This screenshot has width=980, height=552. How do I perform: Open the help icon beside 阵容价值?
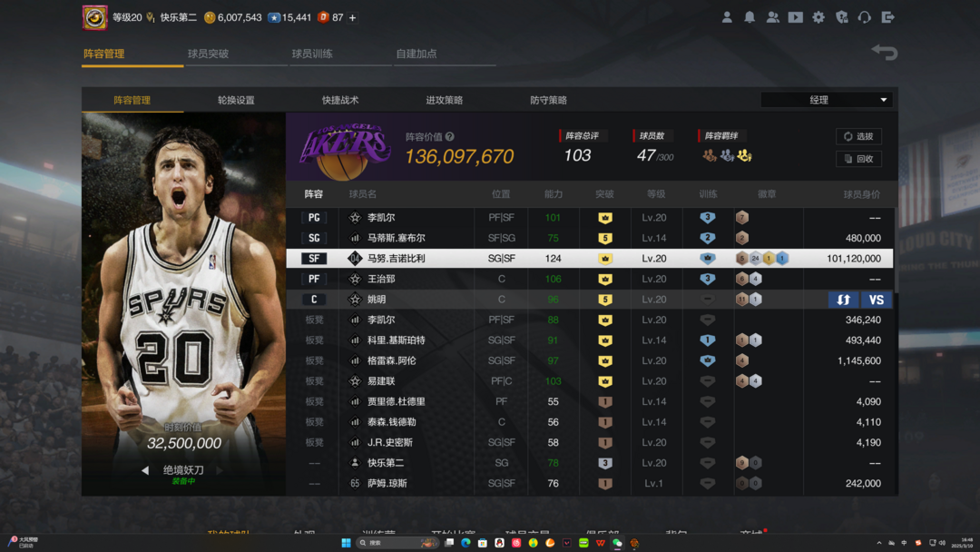(x=449, y=136)
